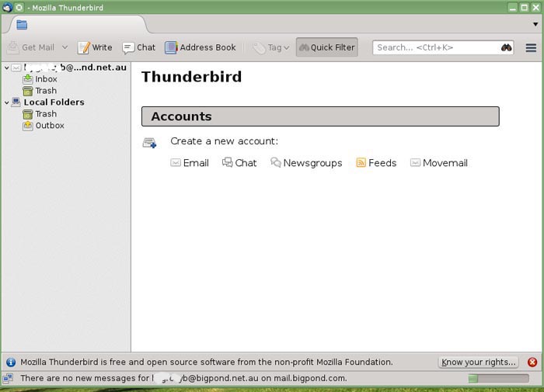Click the status bar progress meter
This screenshot has width=544, height=392.
(498, 378)
